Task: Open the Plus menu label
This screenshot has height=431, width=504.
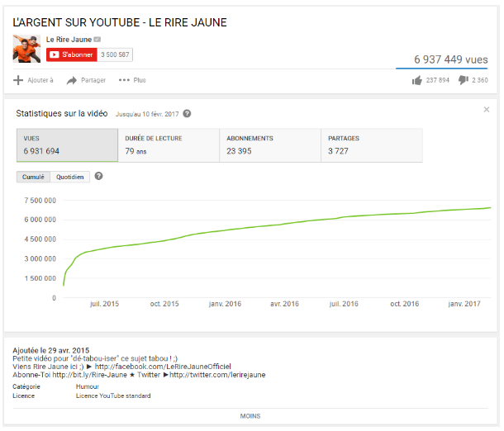Action: (140, 80)
